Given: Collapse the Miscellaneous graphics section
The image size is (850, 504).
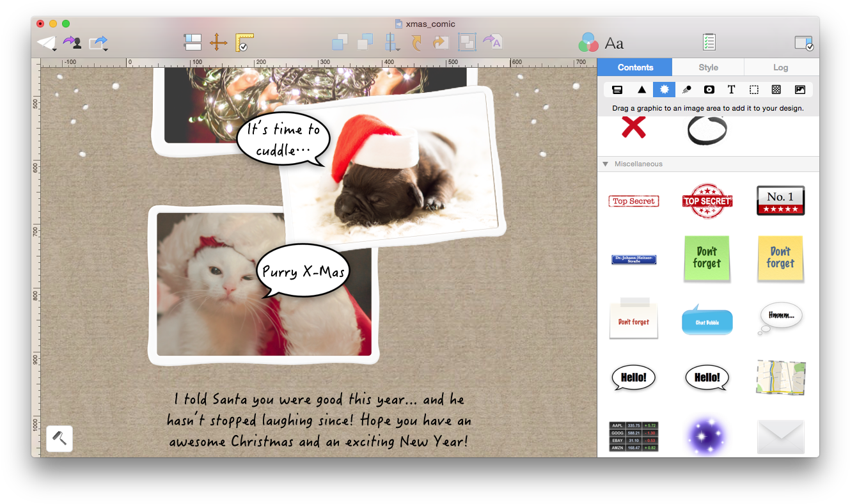Looking at the screenshot, I should (x=604, y=164).
